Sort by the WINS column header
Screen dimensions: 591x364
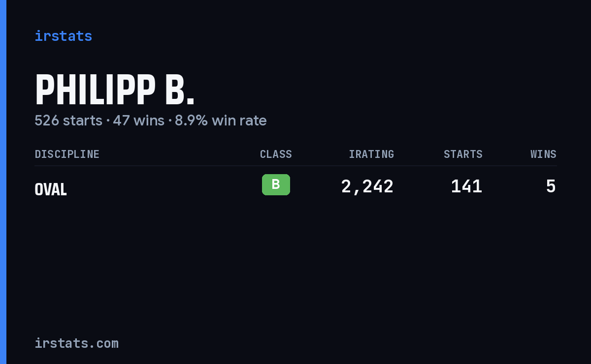(543, 154)
